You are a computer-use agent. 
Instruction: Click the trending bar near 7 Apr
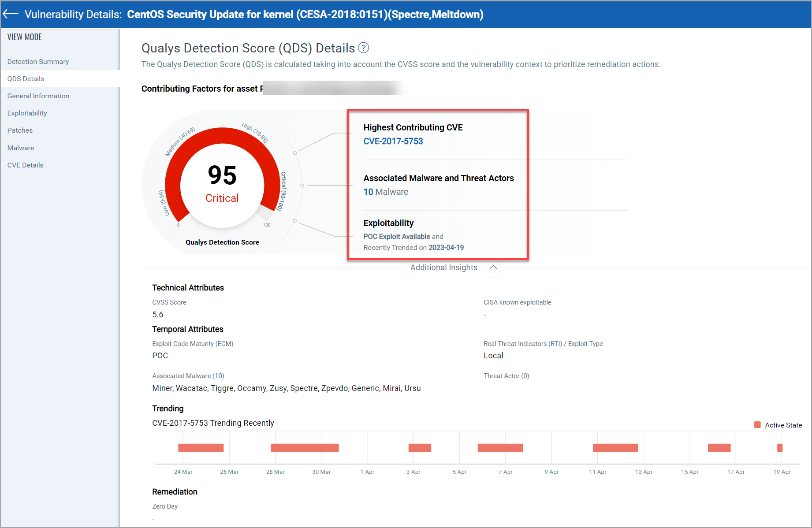coord(500,448)
